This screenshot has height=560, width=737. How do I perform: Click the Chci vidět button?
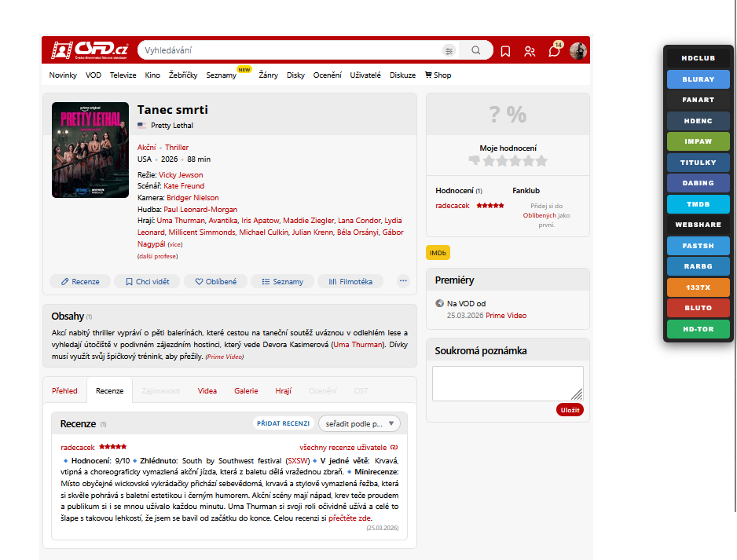coord(147,281)
